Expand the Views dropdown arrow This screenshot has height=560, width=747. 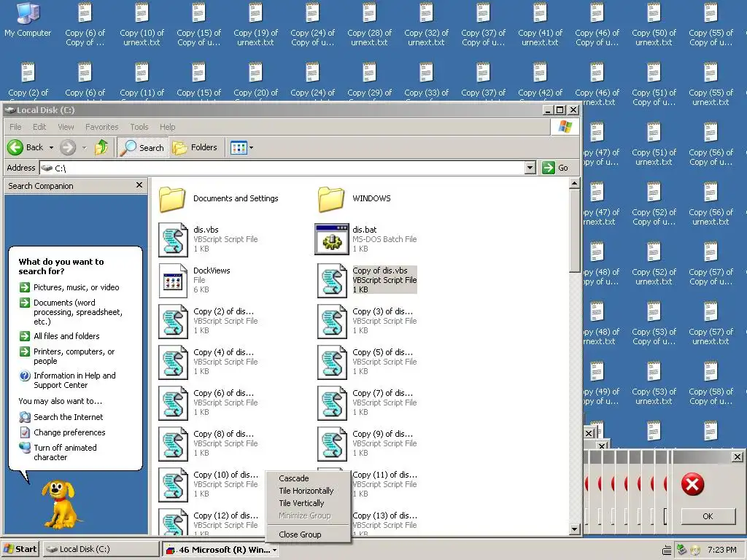pyautogui.click(x=252, y=147)
